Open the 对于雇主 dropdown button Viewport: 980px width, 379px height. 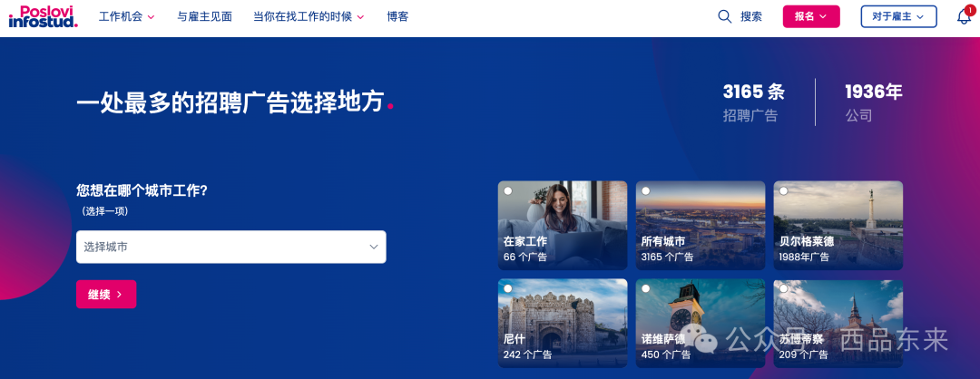pyautogui.click(x=898, y=17)
